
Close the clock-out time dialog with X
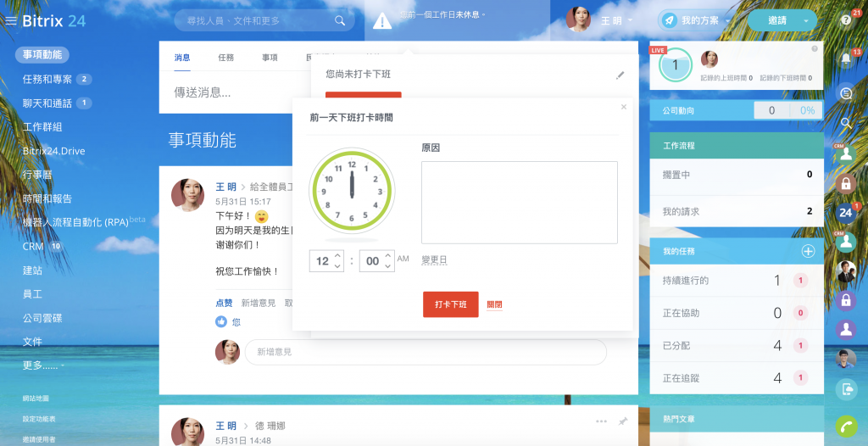pyautogui.click(x=624, y=107)
